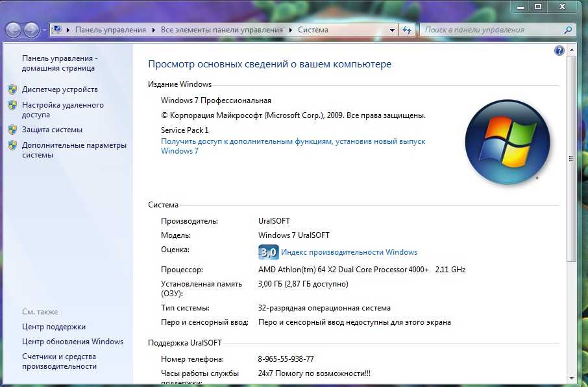
Task: Open Счетчики и средства производительности link
Action: click(59, 361)
